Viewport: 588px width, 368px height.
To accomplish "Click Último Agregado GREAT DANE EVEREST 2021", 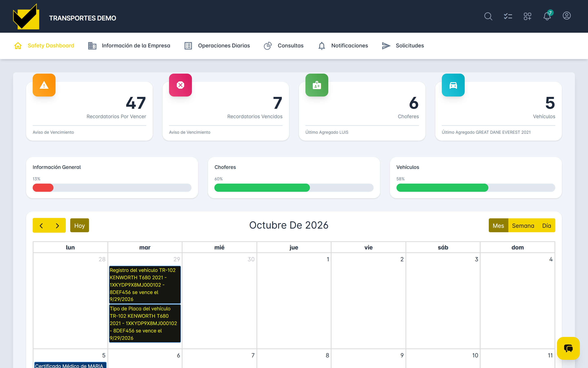I will point(486,132).
